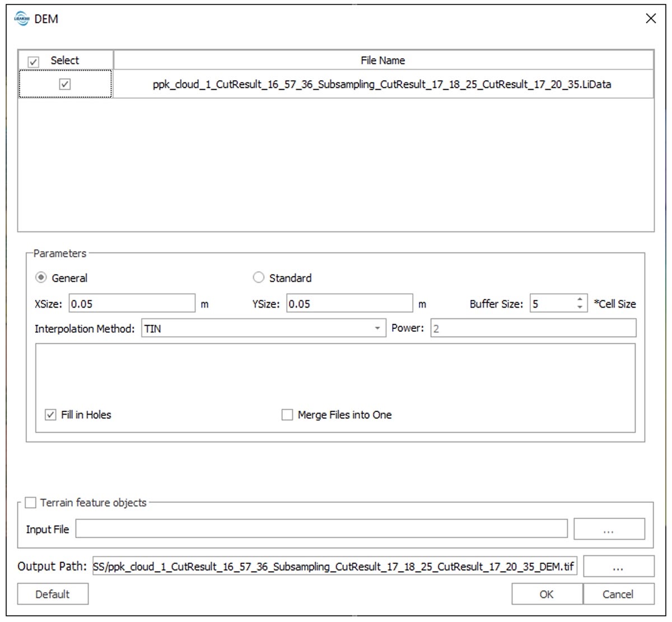Close the DEM dialog window
This screenshot has height=622, width=672.
click(x=651, y=18)
